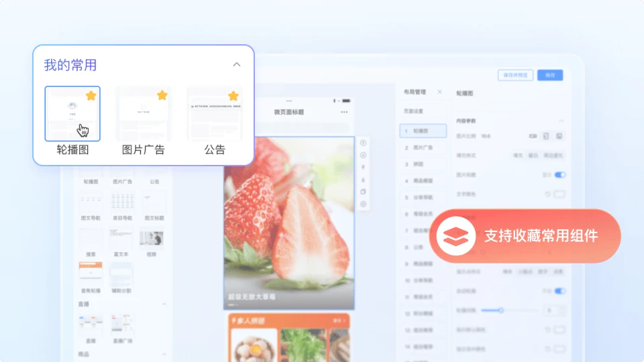This screenshot has height=362, width=644.
Task: Click the 保存并预览 button
Action: tap(515, 75)
